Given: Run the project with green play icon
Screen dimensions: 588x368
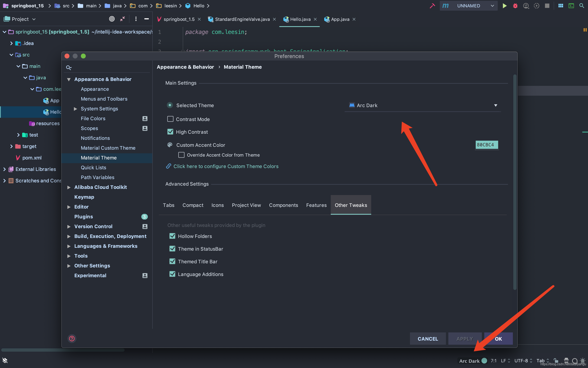Looking at the screenshot, I should click(505, 6).
